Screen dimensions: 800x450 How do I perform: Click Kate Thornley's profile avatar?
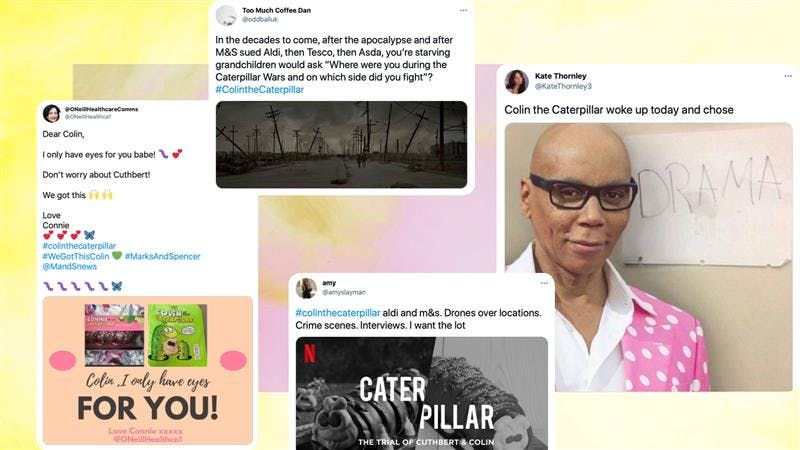pyautogui.click(x=516, y=82)
